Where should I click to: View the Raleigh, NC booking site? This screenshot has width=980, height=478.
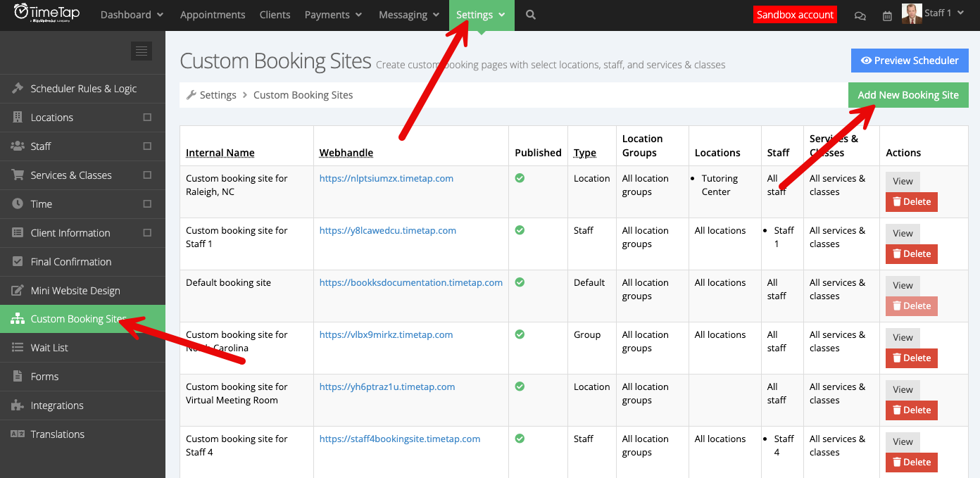pos(903,181)
